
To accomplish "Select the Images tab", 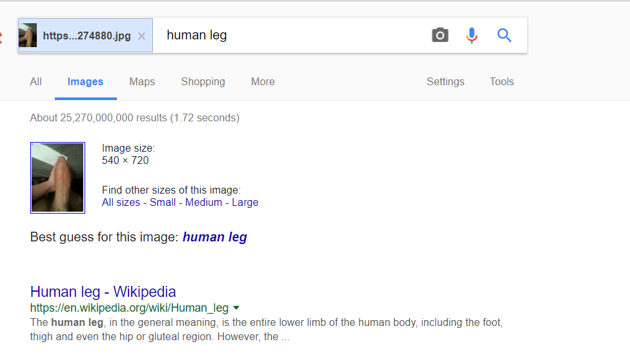I will click(85, 82).
